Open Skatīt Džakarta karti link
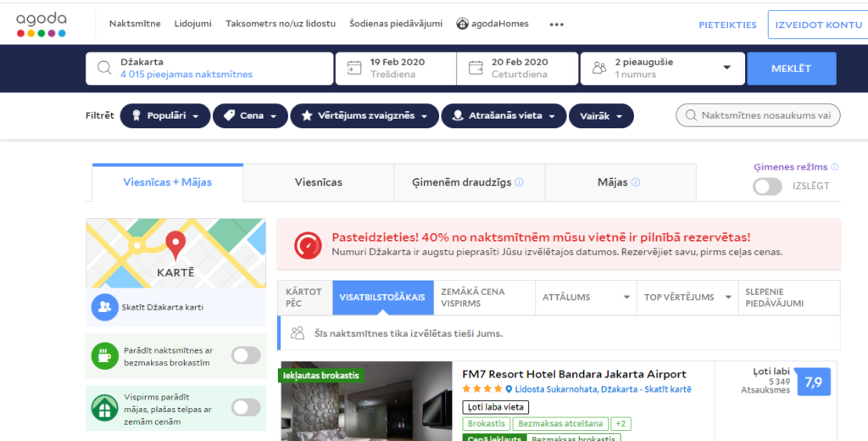868x441 pixels. (x=162, y=307)
